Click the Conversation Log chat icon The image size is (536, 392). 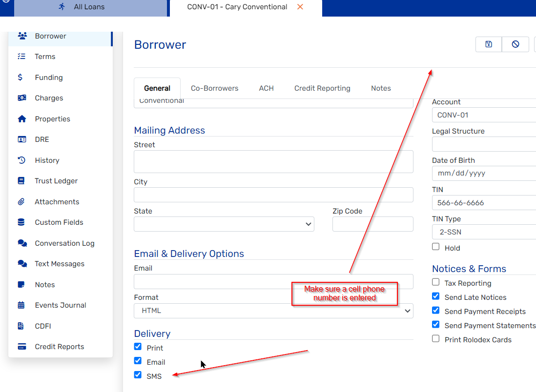pyautogui.click(x=22, y=243)
